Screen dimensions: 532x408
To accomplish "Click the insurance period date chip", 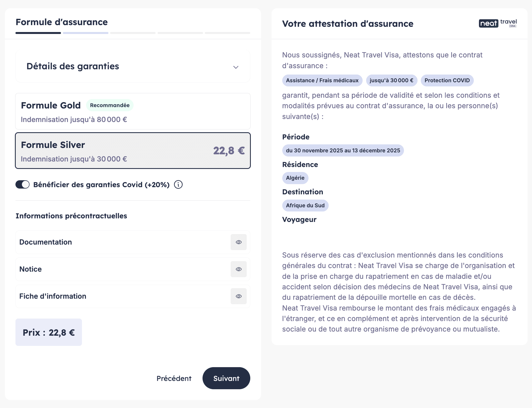I will point(343,150).
